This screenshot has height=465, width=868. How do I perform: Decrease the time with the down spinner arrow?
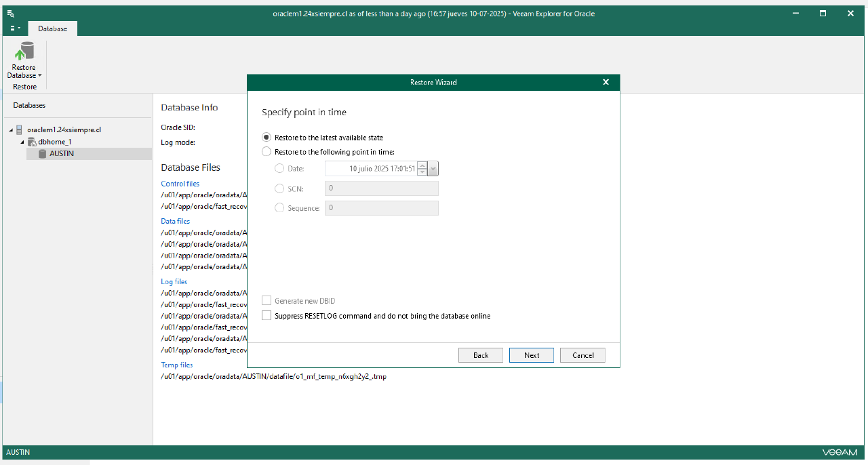point(422,172)
